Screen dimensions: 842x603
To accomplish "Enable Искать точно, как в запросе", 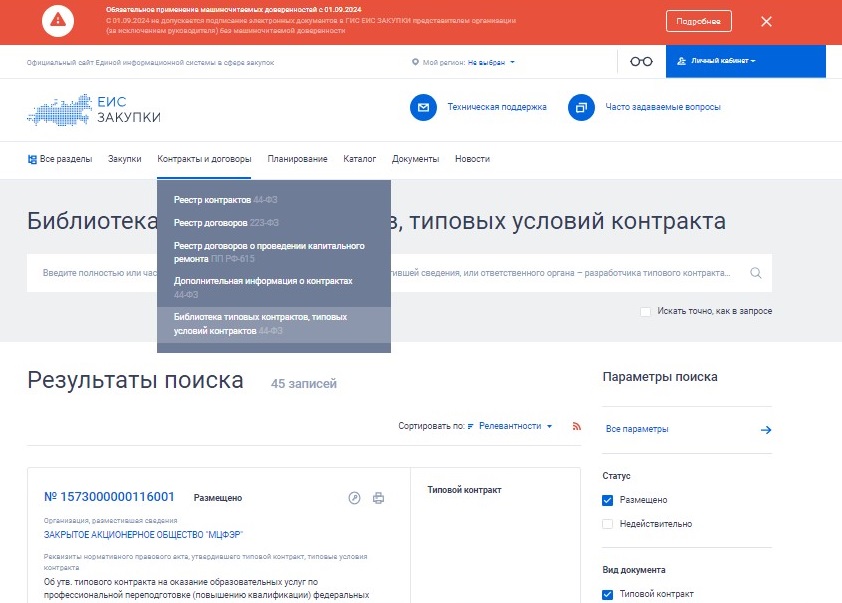I will click(x=645, y=311).
